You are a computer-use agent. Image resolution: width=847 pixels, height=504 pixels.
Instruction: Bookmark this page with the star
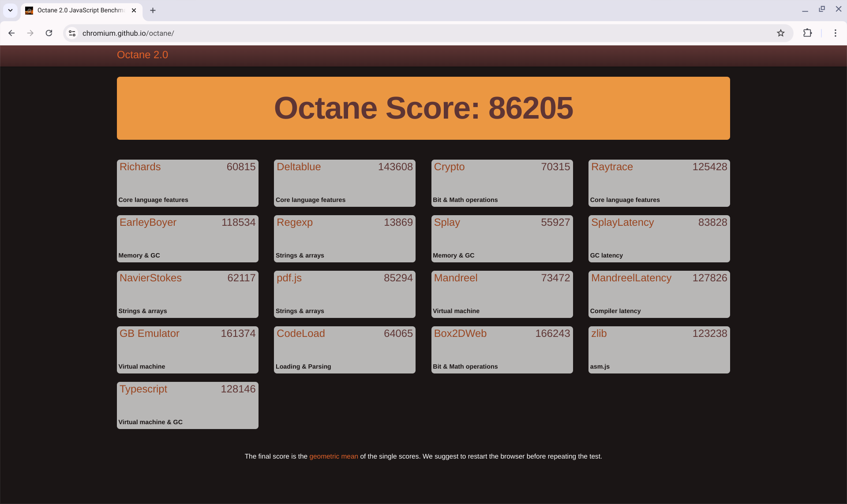tap(780, 33)
